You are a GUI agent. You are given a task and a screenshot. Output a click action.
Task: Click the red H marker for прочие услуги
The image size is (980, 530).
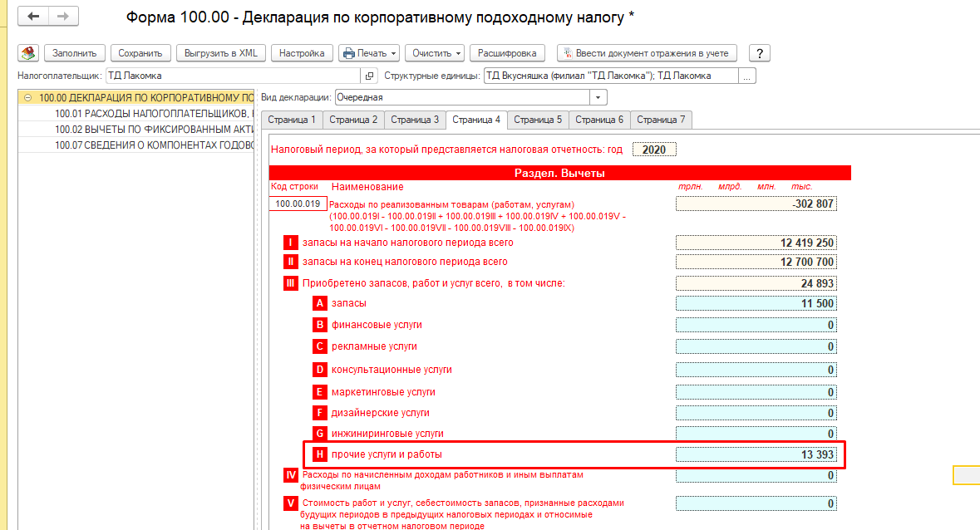click(x=319, y=454)
